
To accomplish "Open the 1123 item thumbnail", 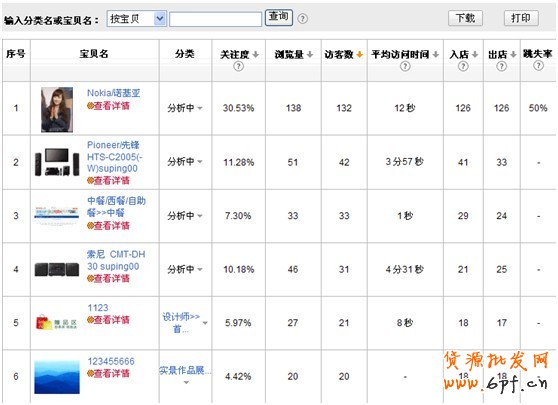I will [x=57, y=322].
